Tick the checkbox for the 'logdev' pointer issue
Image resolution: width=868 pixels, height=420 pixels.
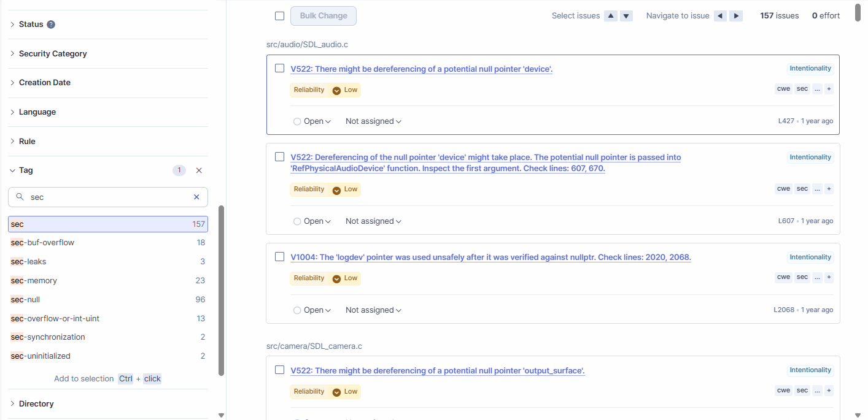(x=279, y=257)
